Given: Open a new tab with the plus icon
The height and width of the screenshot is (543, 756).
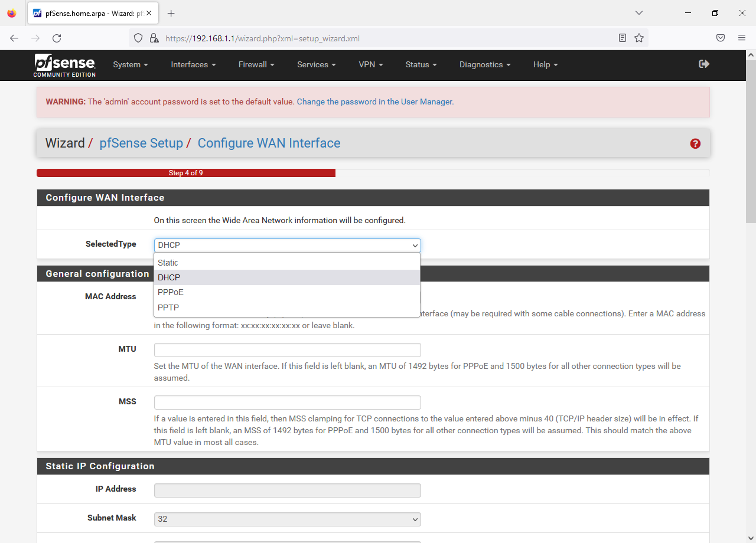Looking at the screenshot, I should point(171,13).
